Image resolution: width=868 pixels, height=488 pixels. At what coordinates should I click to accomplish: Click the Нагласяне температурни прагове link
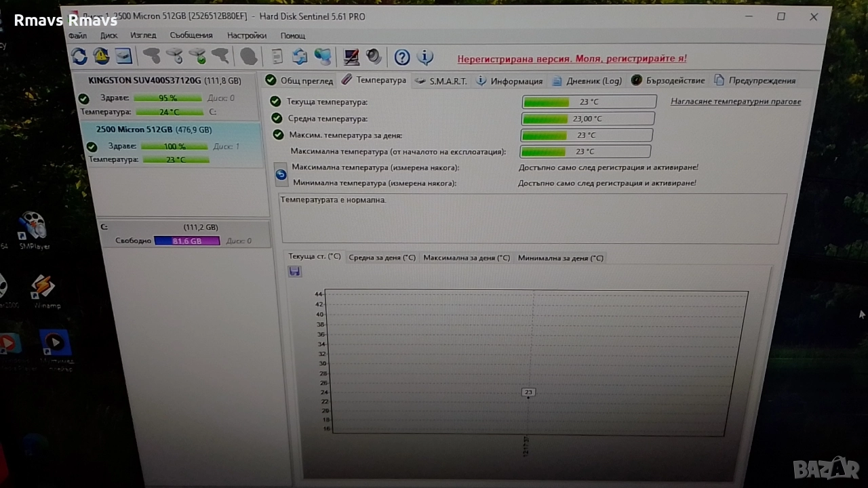[x=736, y=102]
